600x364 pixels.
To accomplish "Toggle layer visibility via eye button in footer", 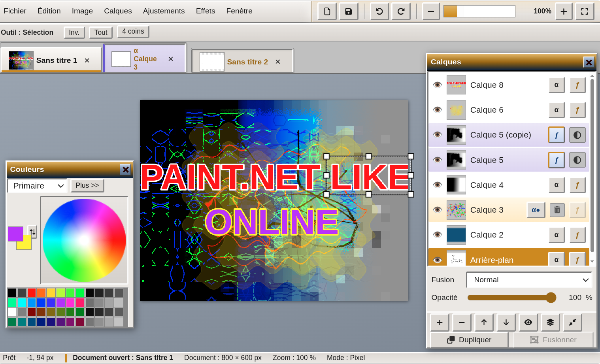I will coord(528,323).
